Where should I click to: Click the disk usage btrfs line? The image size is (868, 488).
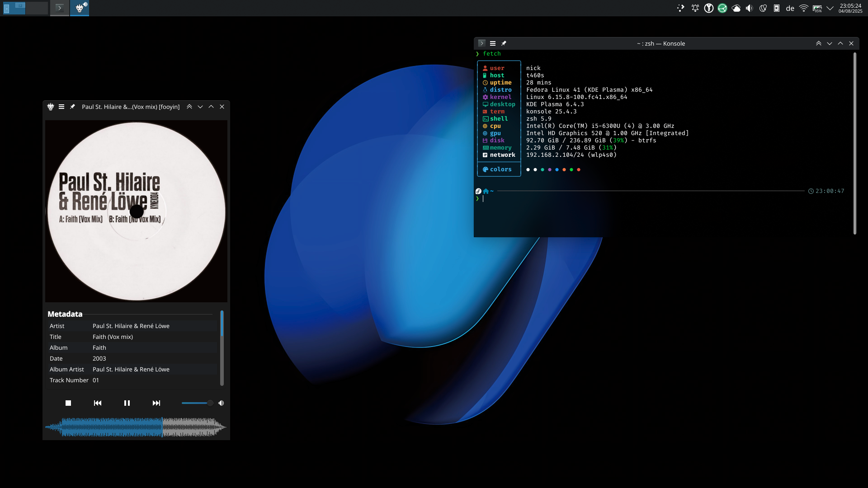[x=591, y=141]
